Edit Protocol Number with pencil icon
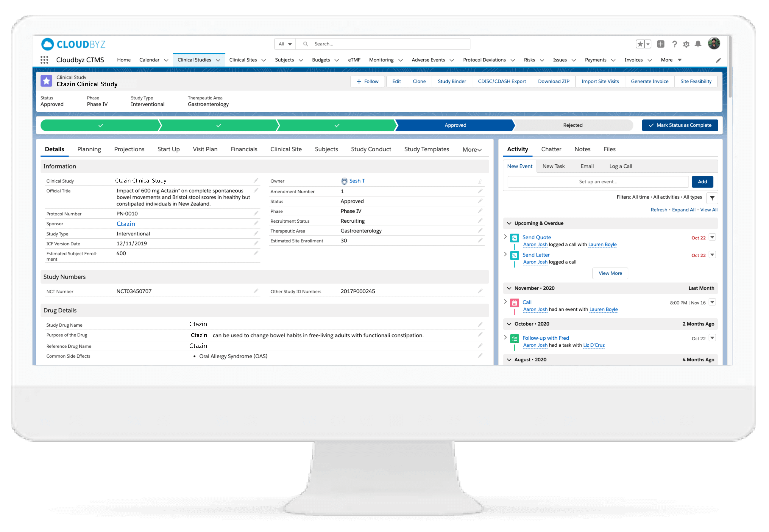Image resolution: width=769 pixels, height=532 pixels. click(256, 213)
